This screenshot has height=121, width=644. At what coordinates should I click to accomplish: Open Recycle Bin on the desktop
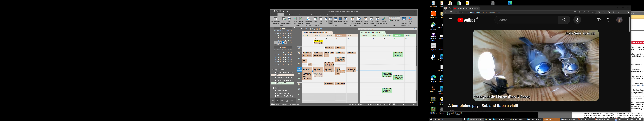(x=433, y=4)
